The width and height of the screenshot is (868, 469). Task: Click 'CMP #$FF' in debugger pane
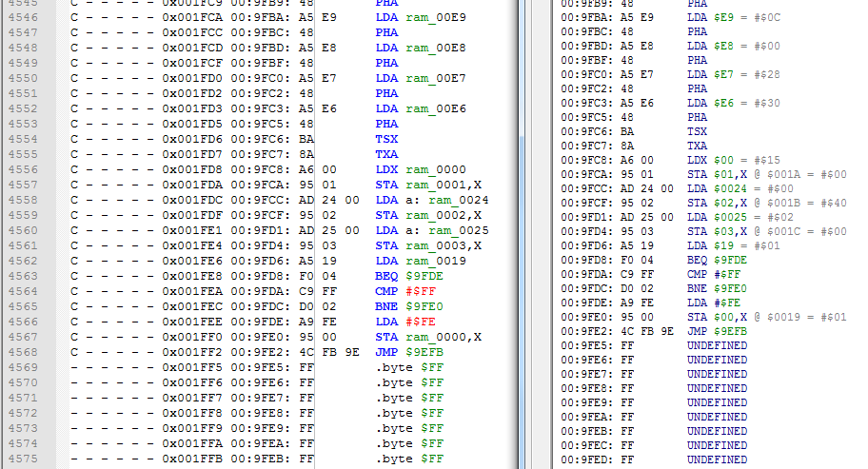point(714,274)
